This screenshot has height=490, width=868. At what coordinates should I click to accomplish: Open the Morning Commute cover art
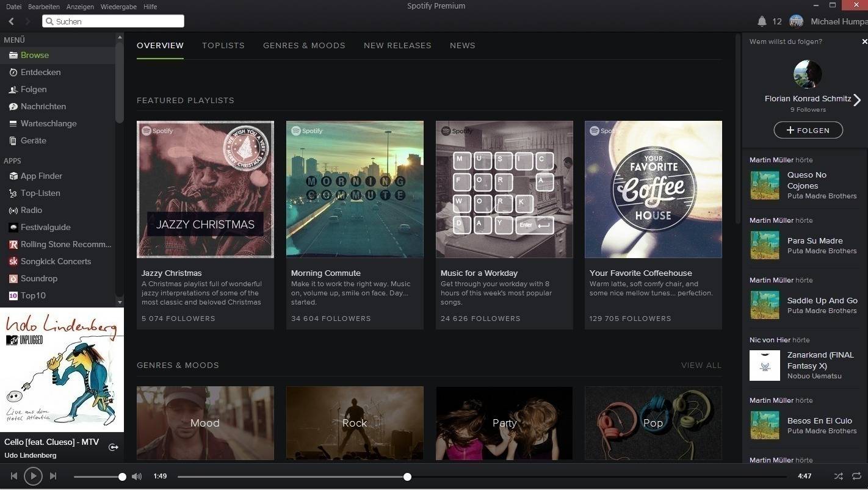(x=355, y=189)
